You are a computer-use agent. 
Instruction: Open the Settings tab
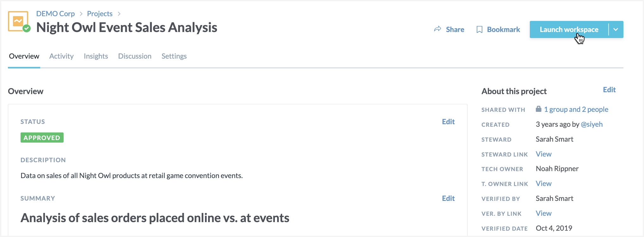(x=174, y=56)
